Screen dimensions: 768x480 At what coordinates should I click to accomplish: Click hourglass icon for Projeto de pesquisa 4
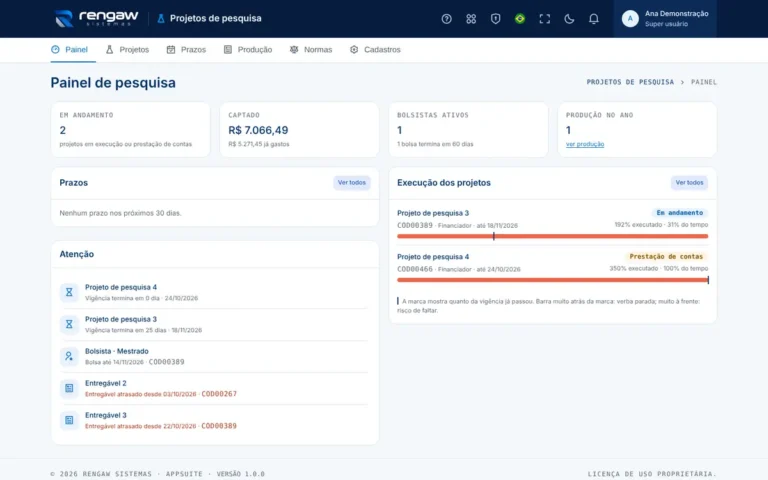[69, 292]
